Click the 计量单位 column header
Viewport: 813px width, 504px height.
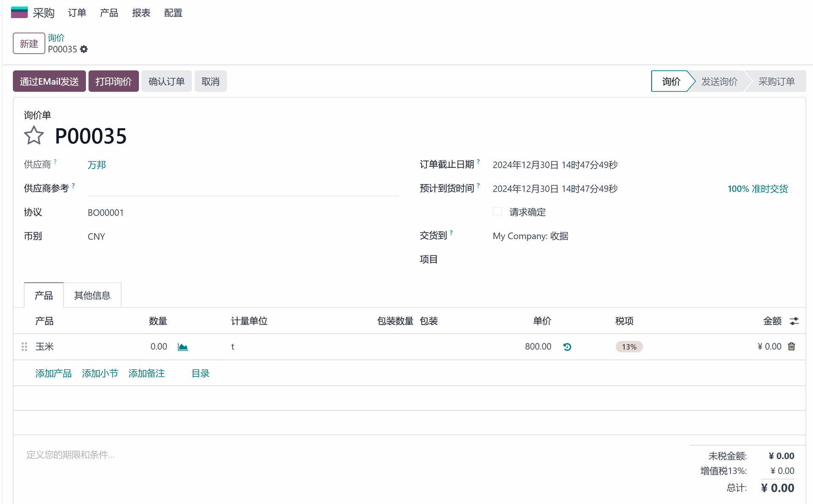tap(249, 321)
